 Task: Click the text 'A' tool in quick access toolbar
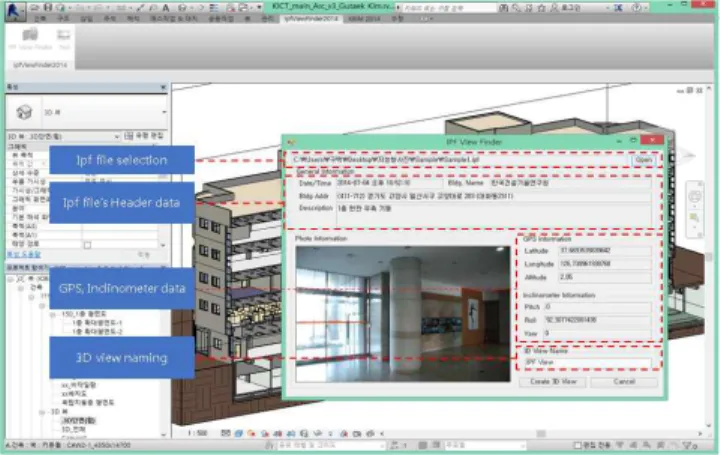[166, 8]
